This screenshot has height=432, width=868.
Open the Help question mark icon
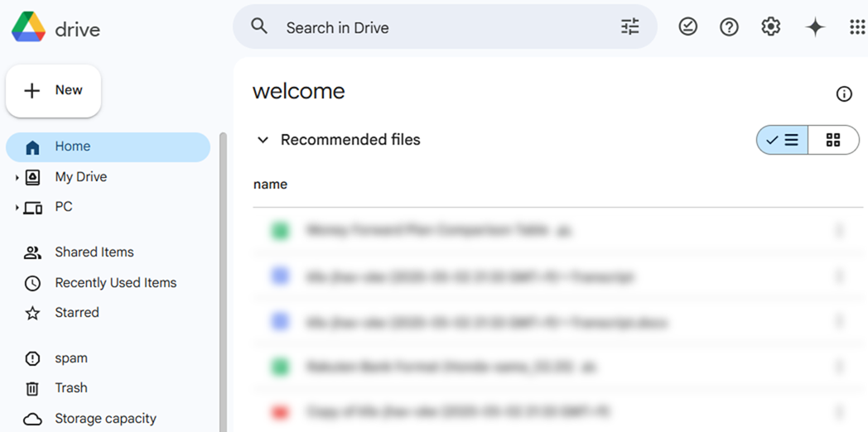[x=729, y=26]
